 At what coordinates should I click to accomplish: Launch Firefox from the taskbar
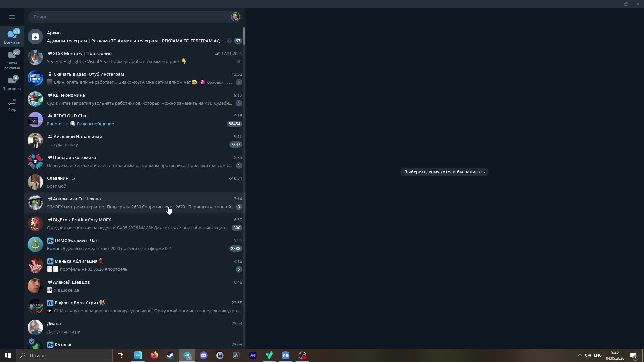point(154,355)
